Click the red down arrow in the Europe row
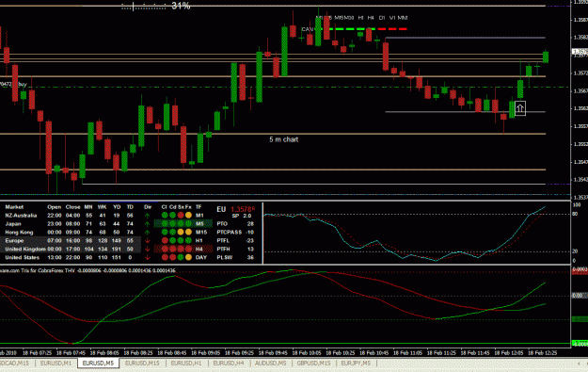The height and width of the screenshot is (372, 588). (x=147, y=240)
